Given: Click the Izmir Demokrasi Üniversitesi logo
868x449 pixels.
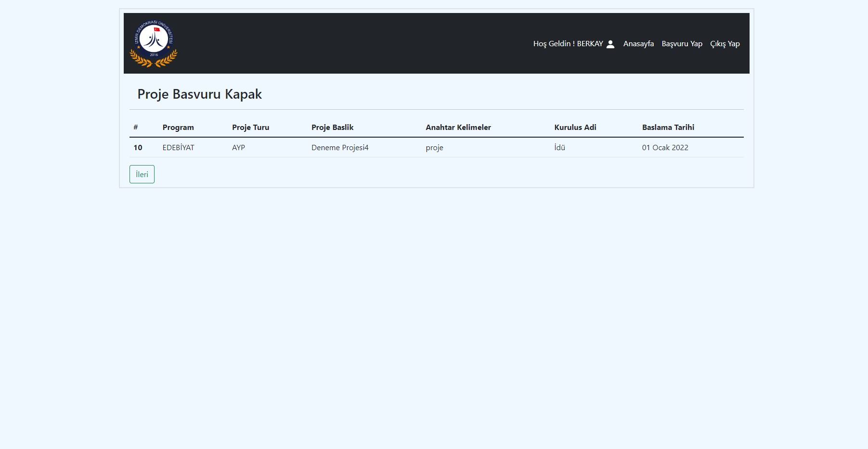Looking at the screenshot, I should 153,43.
